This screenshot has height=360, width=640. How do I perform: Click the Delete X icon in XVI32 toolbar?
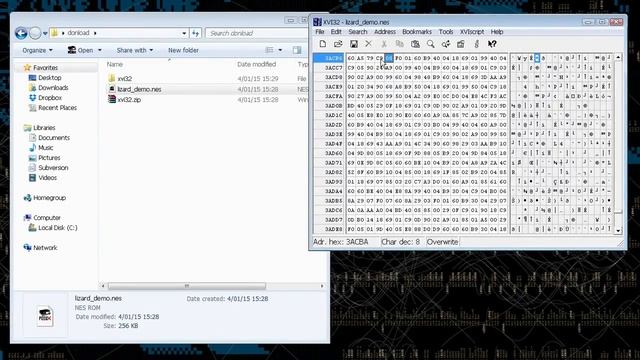pos(369,44)
